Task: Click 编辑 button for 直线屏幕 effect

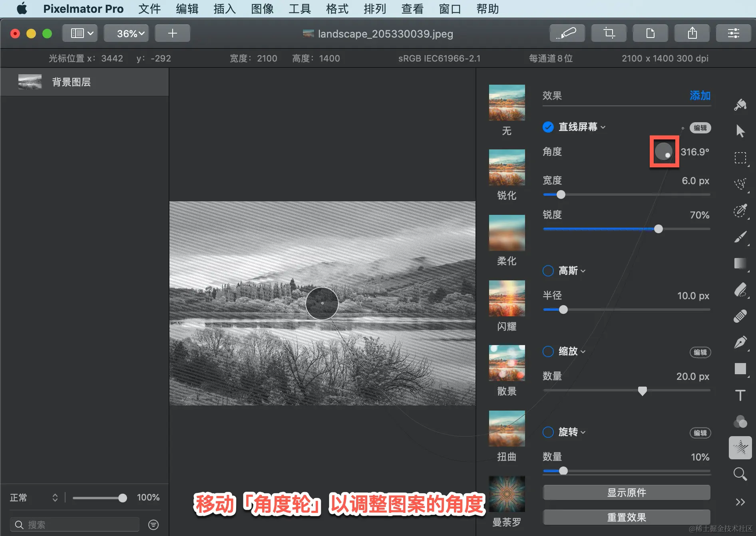Action: [x=700, y=128]
